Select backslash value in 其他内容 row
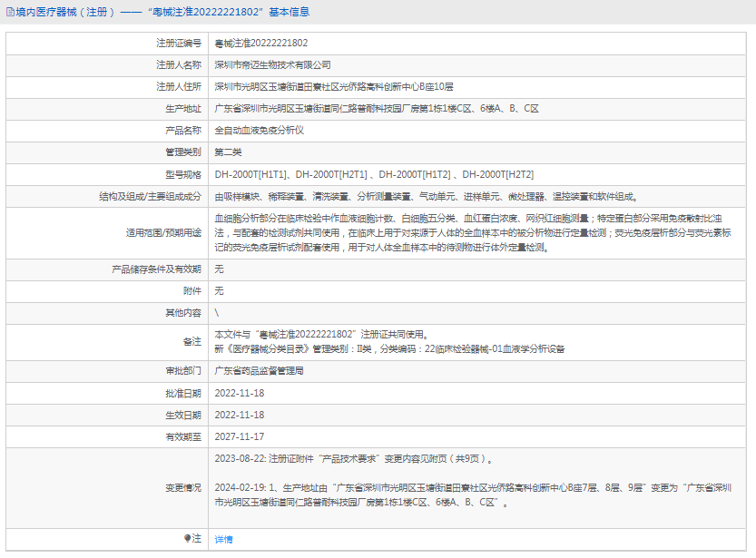The image size is (756, 558). (x=217, y=313)
